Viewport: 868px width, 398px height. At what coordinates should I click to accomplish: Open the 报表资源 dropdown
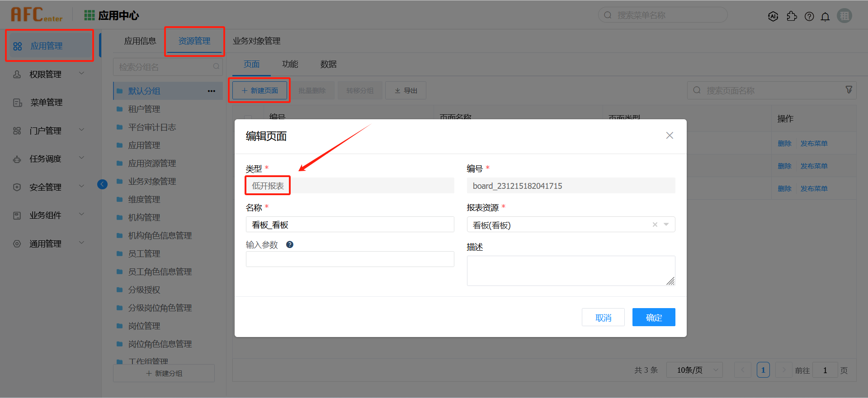(x=666, y=225)
